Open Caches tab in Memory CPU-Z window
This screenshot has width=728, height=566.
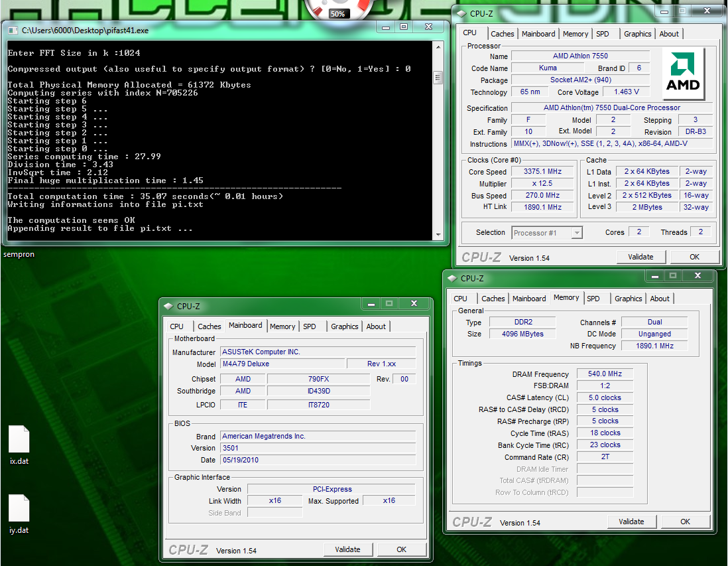[493, 299]
